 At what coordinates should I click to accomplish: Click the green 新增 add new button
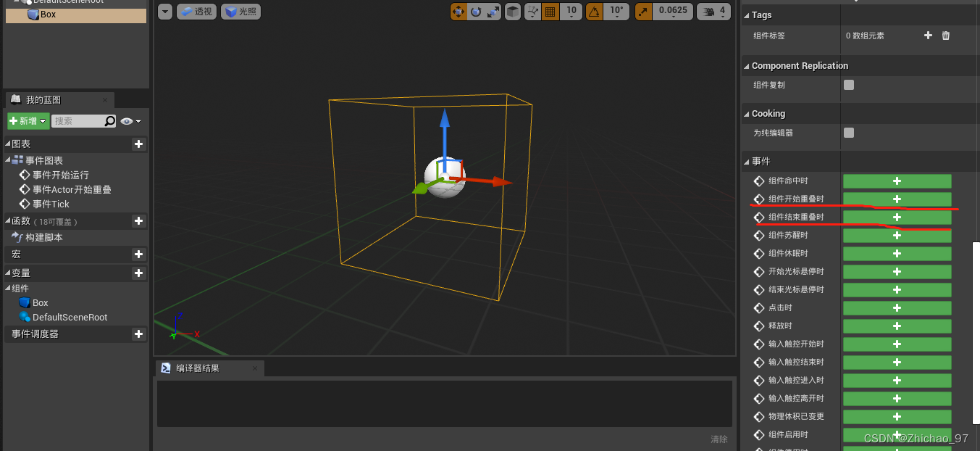(x=28, y=121)
